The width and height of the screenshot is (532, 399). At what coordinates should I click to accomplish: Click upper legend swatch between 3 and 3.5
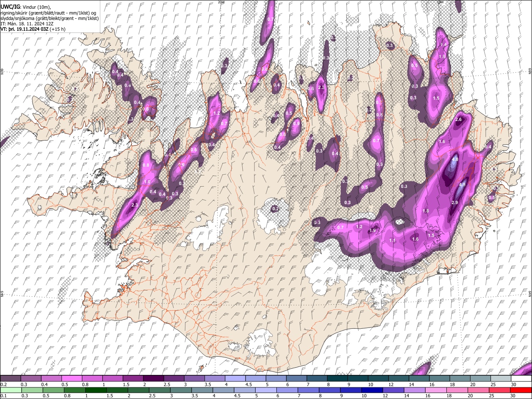coord(194,379)
